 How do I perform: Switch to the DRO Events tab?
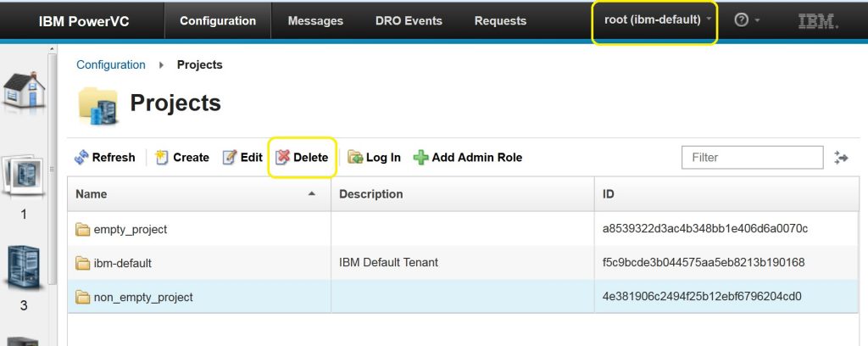(409, 21)
